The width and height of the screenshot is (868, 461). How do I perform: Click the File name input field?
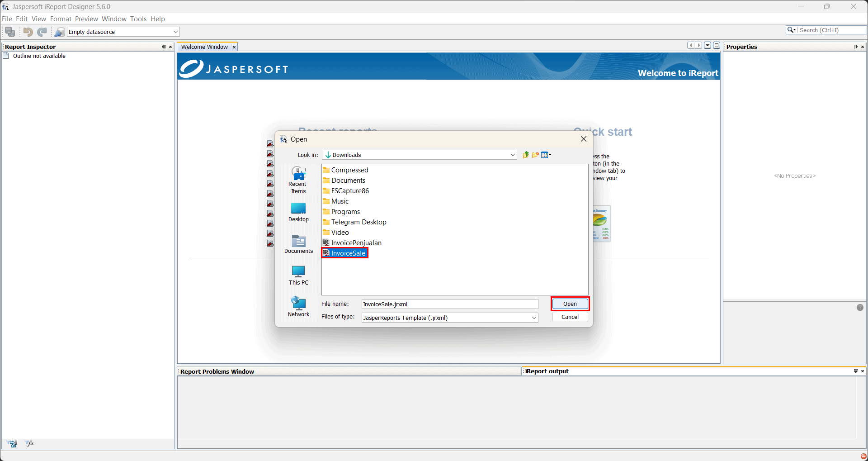click(x=450, y=304)
